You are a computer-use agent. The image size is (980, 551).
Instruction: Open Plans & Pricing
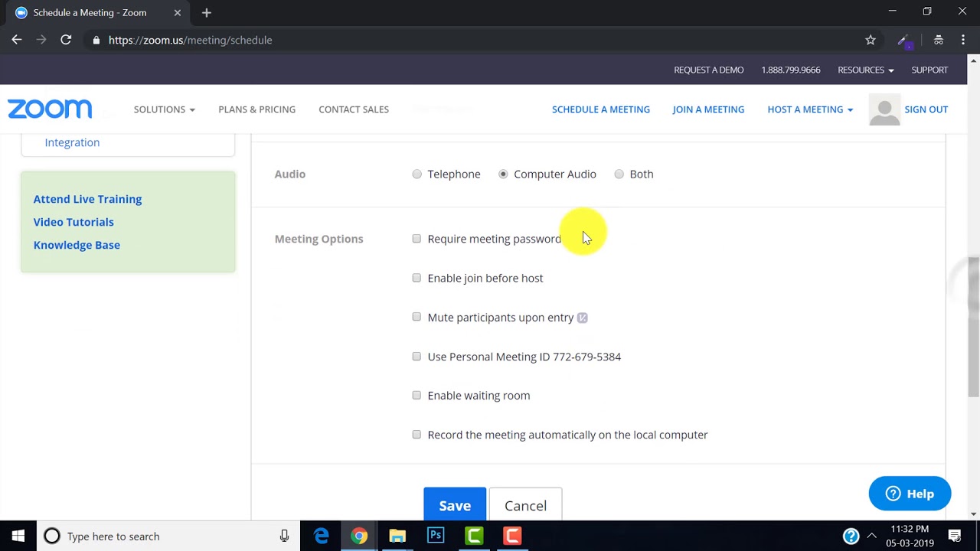click(256, 109)
